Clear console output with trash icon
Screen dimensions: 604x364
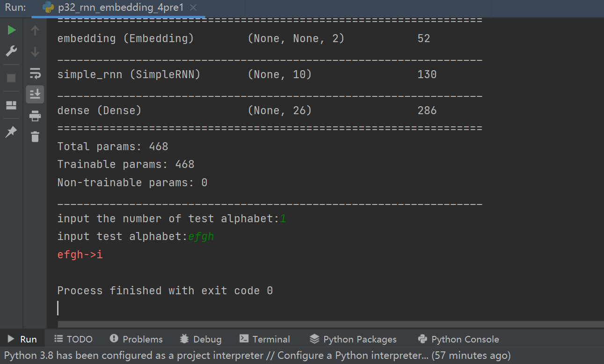35,137
